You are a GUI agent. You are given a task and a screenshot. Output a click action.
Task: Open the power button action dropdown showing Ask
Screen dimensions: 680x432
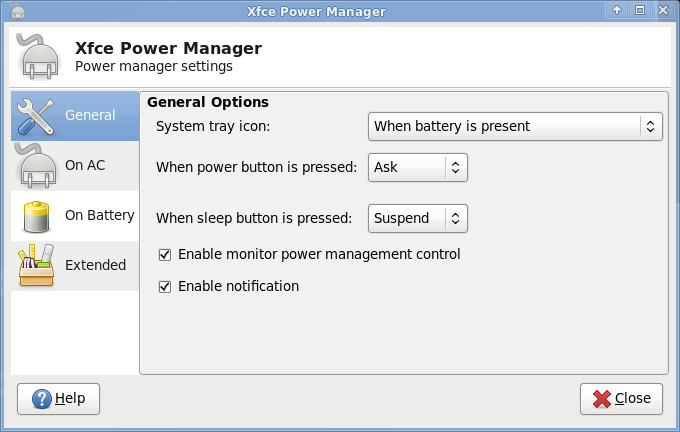point(418,167)
